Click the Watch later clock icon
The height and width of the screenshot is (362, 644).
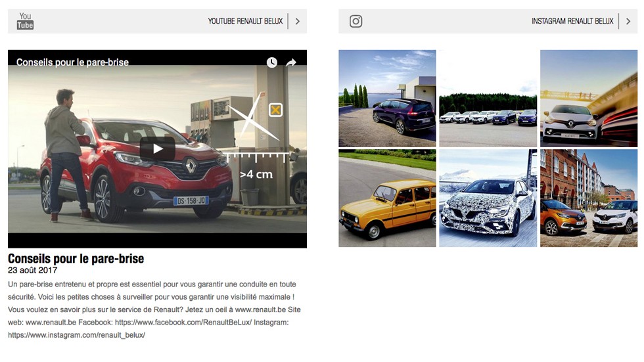272,62
